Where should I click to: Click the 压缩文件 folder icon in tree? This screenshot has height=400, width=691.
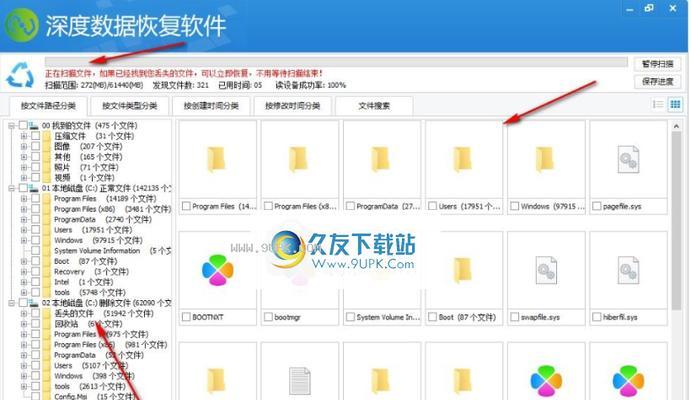[47, 136]
